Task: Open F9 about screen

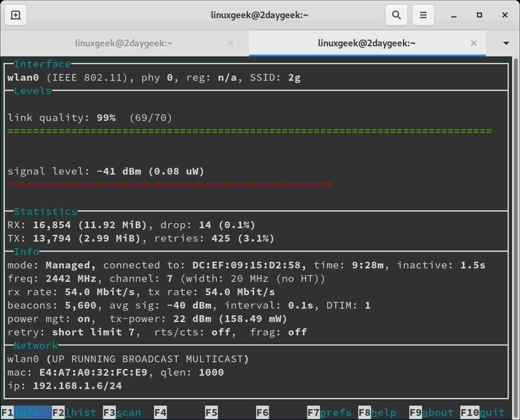Action: pos(431,412)
